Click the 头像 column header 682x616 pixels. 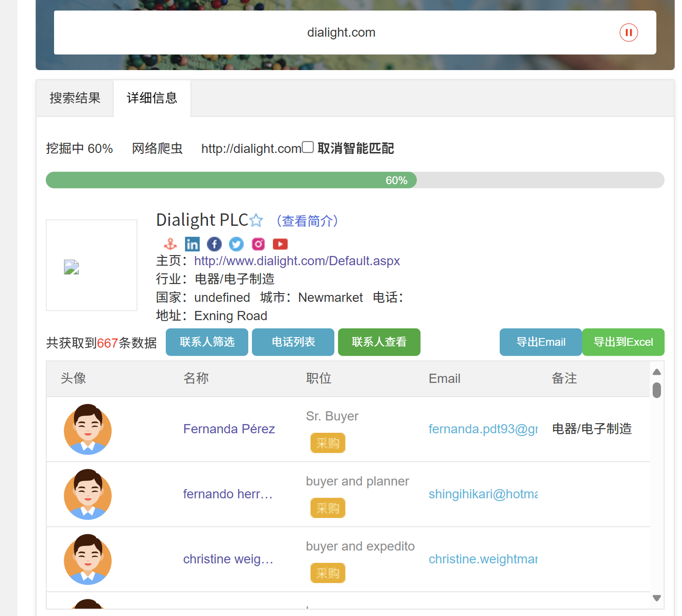73,378
